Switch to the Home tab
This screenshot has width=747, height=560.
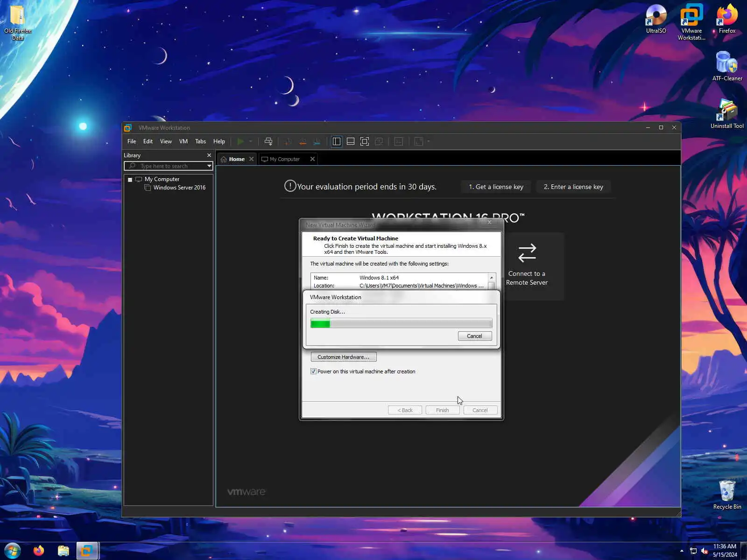(237, 159)
